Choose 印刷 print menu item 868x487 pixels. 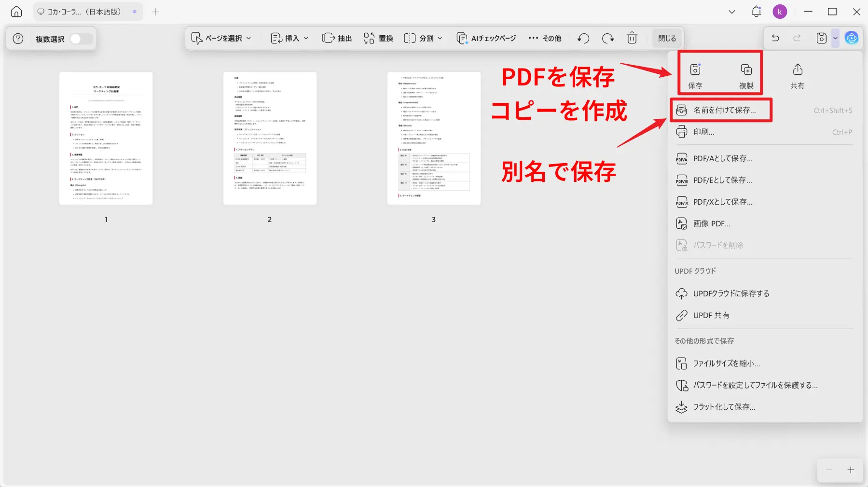click(x=764, y=132)
